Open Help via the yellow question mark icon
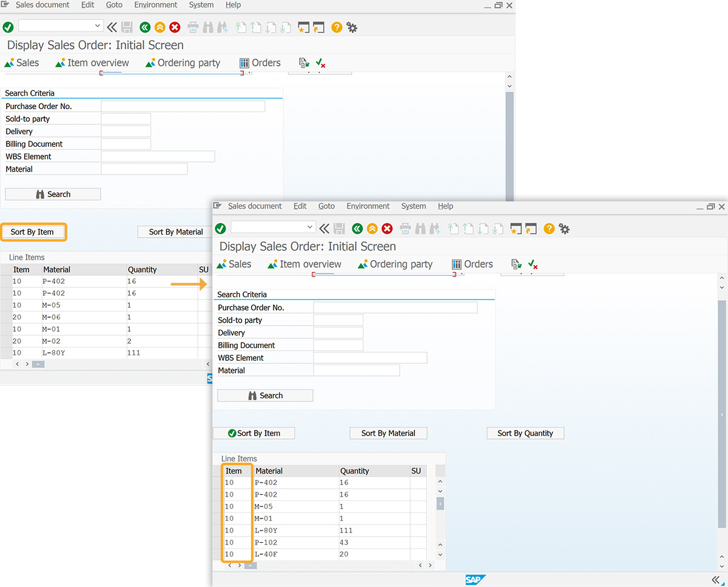 coord(549,228)
